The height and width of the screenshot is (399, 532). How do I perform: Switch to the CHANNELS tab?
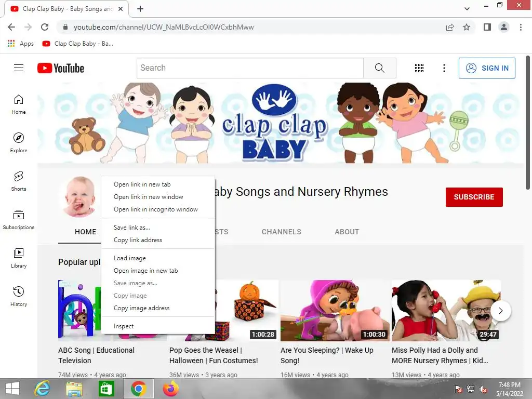click(x=281, y=232)
